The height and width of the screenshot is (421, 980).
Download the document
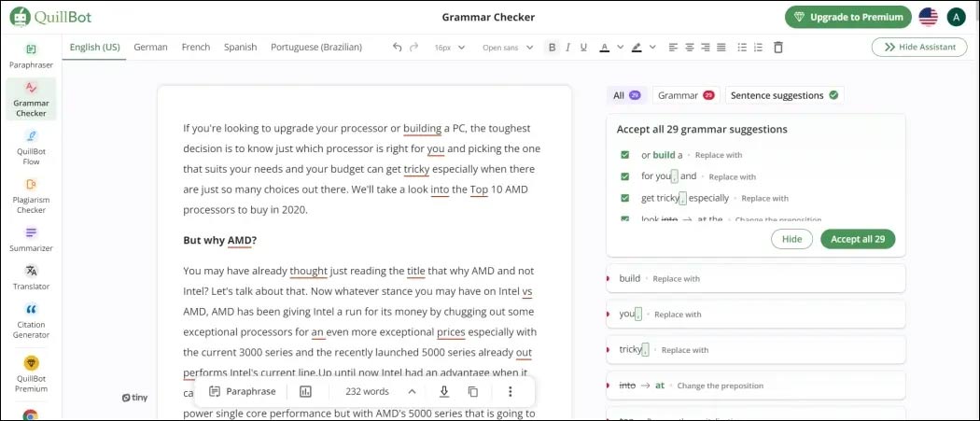[x=444, y=392]
